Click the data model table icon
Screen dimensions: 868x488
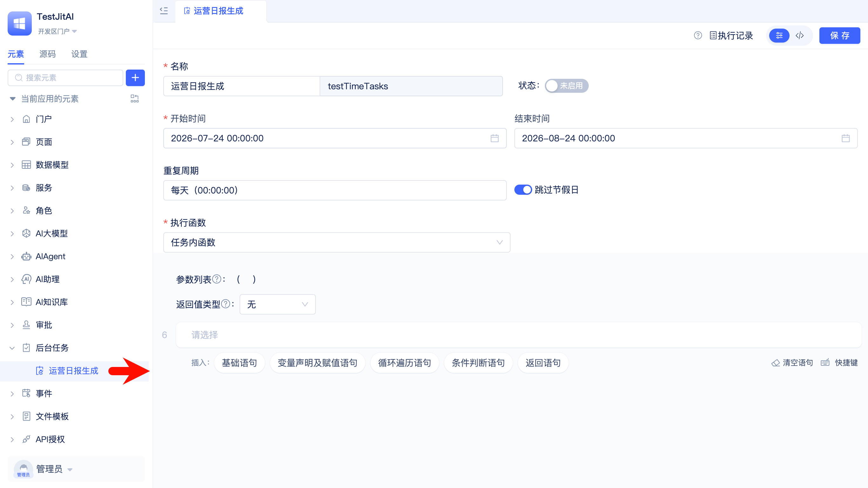click(x=26, y=165)
